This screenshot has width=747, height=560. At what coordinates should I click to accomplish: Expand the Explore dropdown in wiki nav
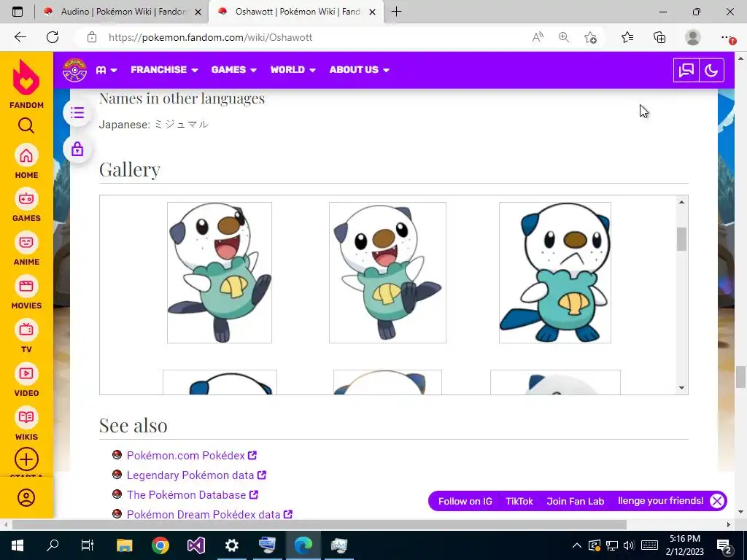tap(107, 70)
